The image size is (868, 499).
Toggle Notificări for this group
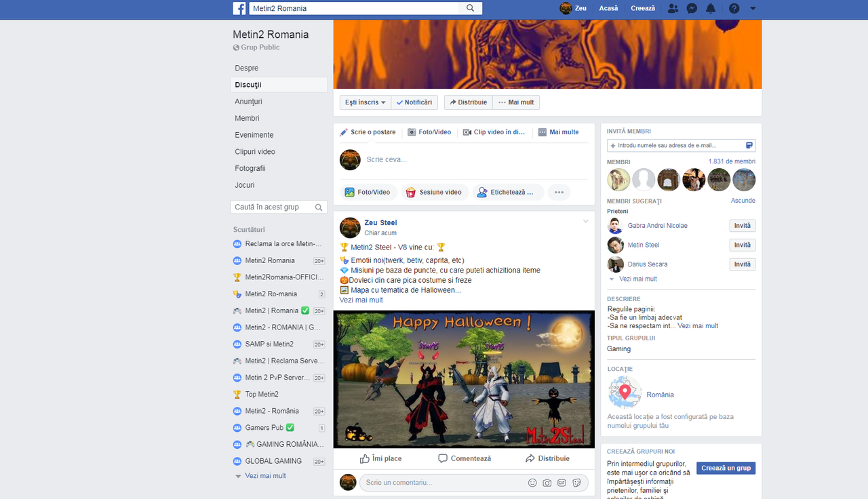click(x=414, y=102)
